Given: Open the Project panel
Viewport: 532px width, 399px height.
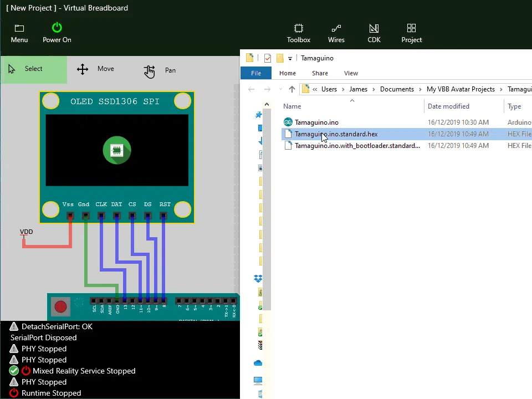Looking at the screenshot, I should [412, 33].
